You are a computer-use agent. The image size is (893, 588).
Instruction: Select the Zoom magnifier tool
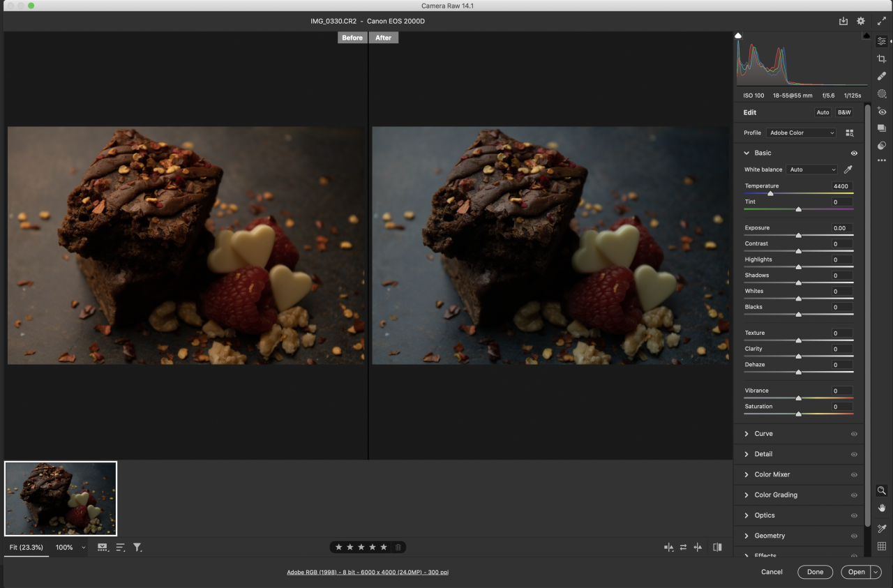point(882,490)
